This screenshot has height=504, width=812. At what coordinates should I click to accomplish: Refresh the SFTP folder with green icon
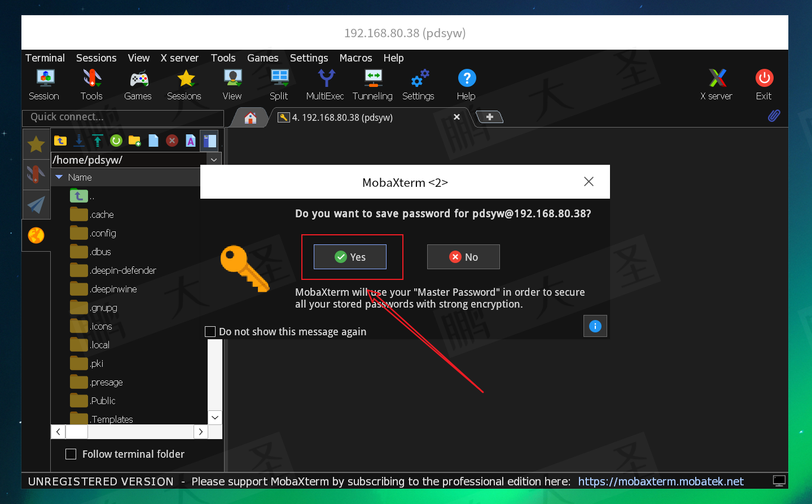[116, 141]
